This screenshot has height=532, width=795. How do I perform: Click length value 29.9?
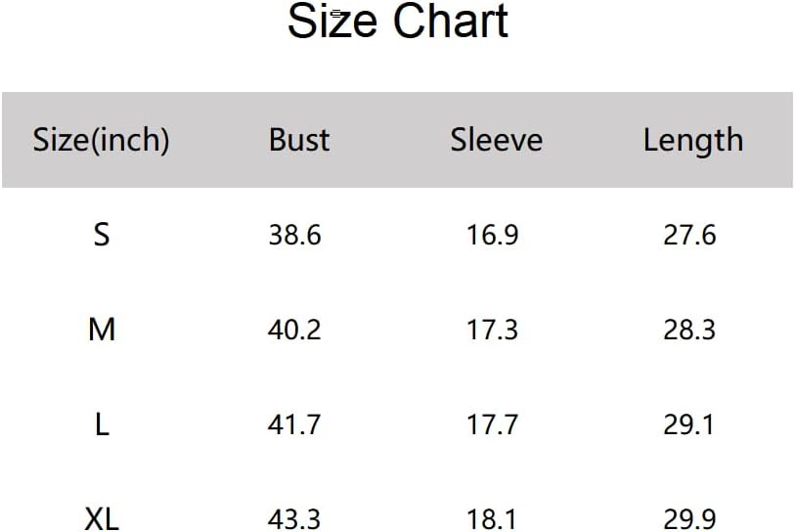click(x=689, y=517)
